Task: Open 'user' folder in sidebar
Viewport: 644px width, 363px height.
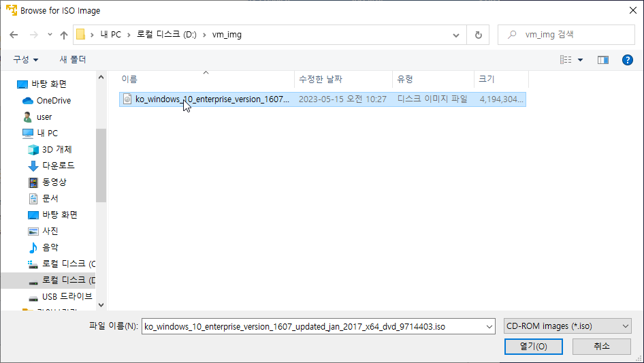Action: [44, 117]
